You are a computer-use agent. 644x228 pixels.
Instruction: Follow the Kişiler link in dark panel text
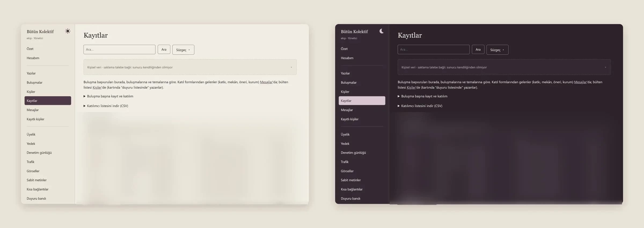pyautogui.click(x=411, y=87)
